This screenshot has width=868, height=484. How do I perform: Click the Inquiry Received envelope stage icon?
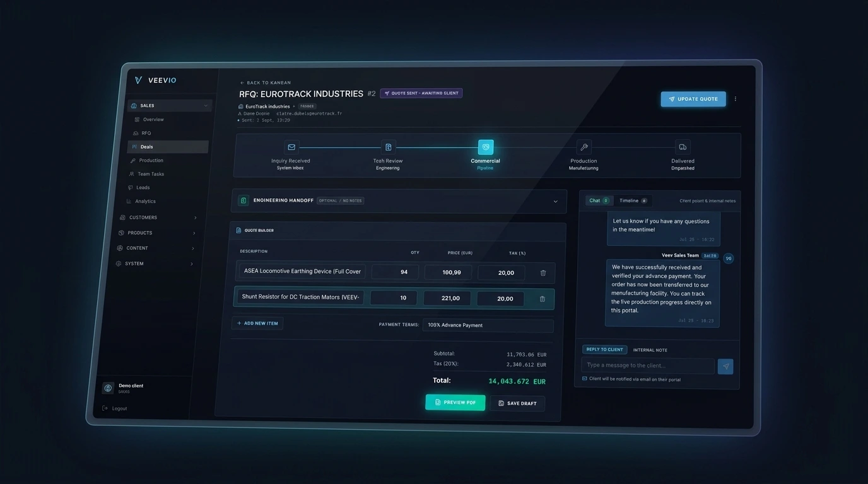pos(291,147)
